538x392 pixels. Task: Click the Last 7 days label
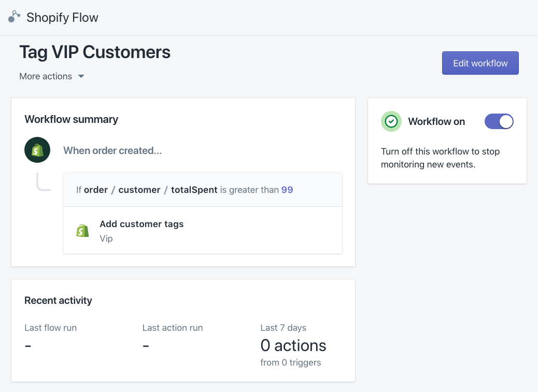[x=284, y=328]
